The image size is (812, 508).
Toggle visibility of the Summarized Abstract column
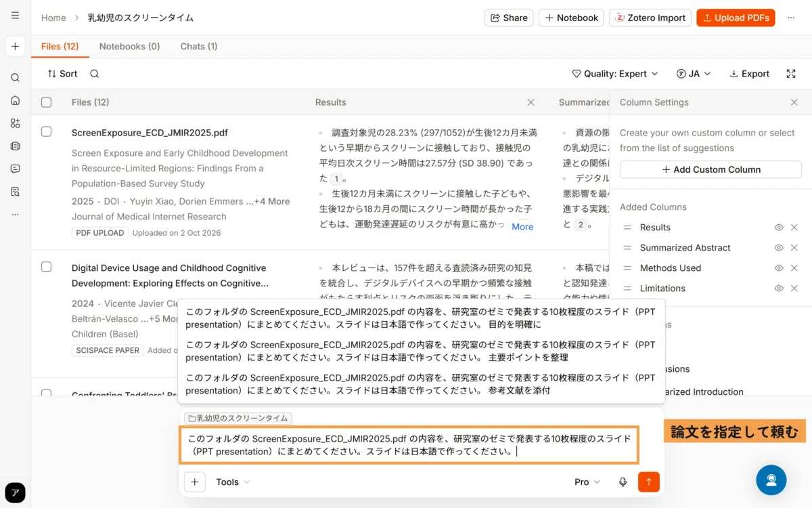779,248
